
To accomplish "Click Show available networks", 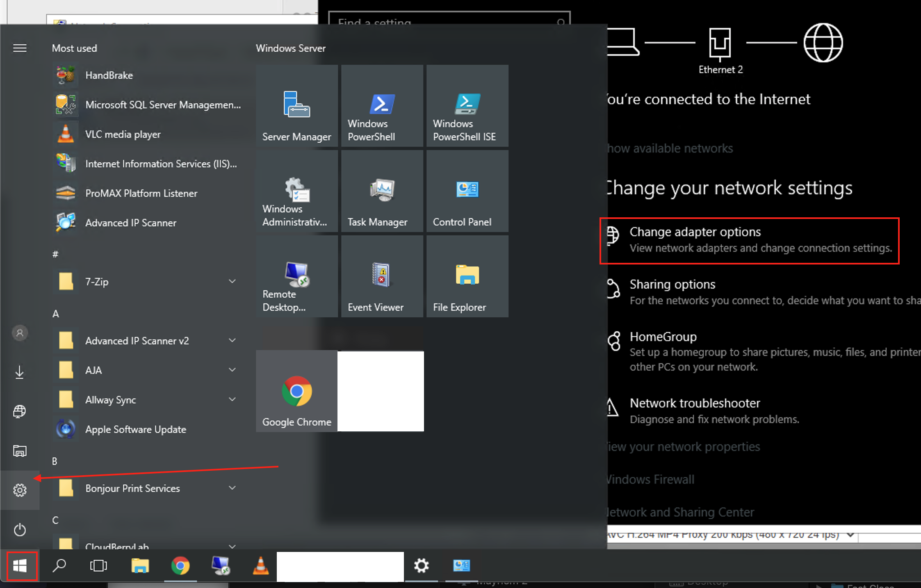I will pyautogui.click(x=670, y=148).
